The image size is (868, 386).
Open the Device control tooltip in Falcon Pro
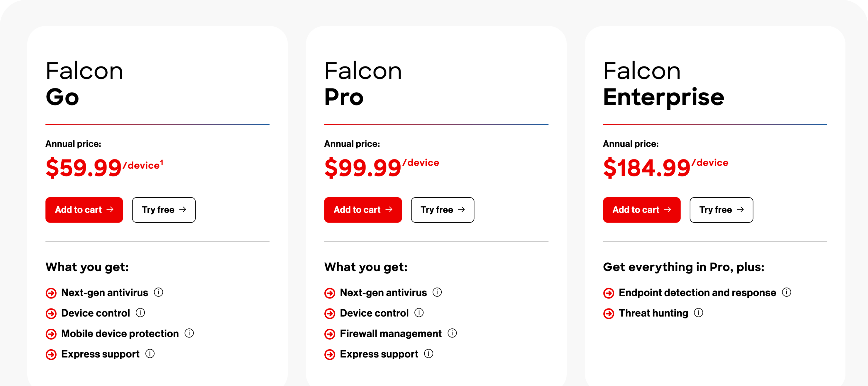(420, 313)
